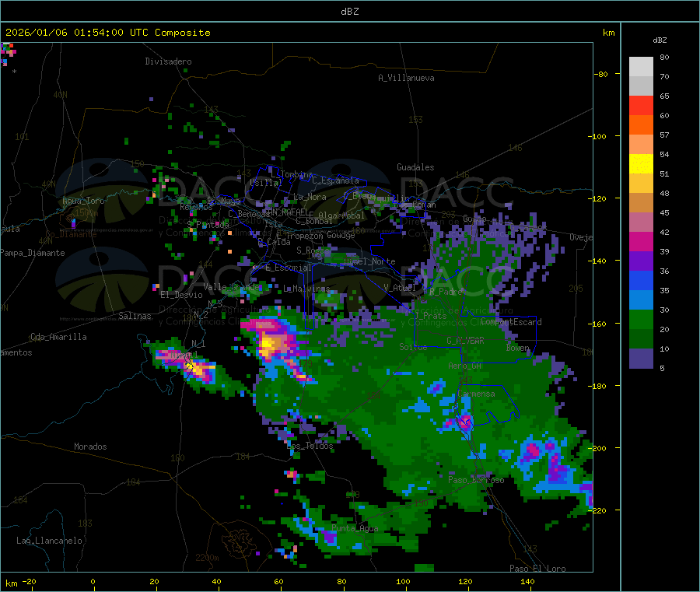Select the 5 dBZ purple-gray legend swatch
The image size is (700, 592).
coord(641,359)
